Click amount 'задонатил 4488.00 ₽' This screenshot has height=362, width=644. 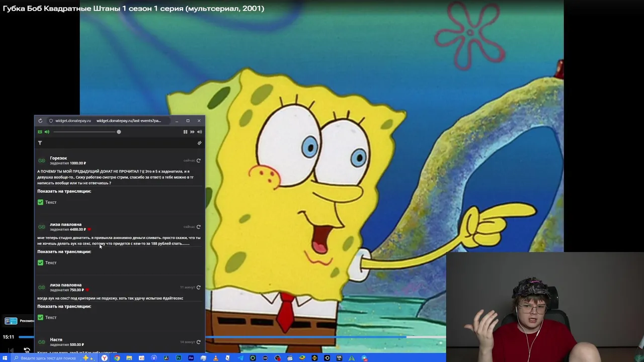(x=68, y=229)
